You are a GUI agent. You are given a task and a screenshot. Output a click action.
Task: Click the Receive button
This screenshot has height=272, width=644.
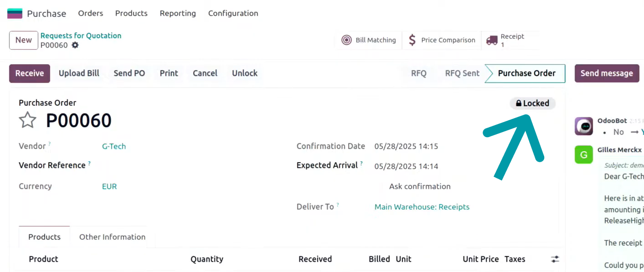30,73
